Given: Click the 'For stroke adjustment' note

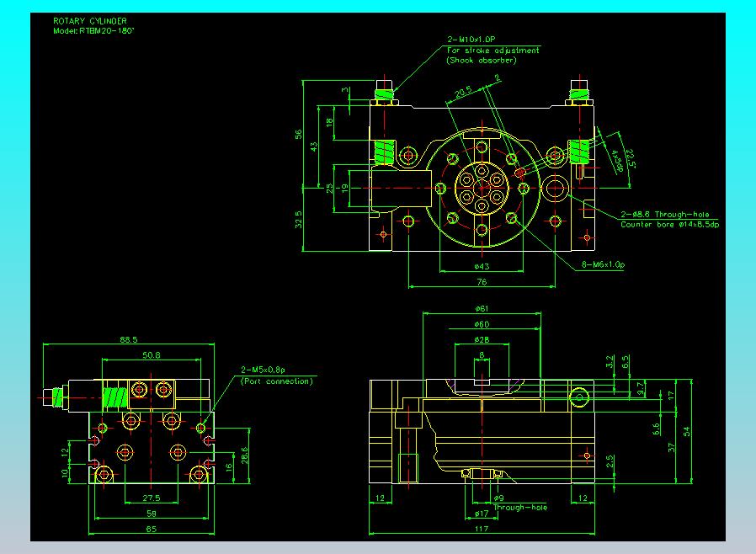Looking at the screenshot, I should click(x=492, y=51).
